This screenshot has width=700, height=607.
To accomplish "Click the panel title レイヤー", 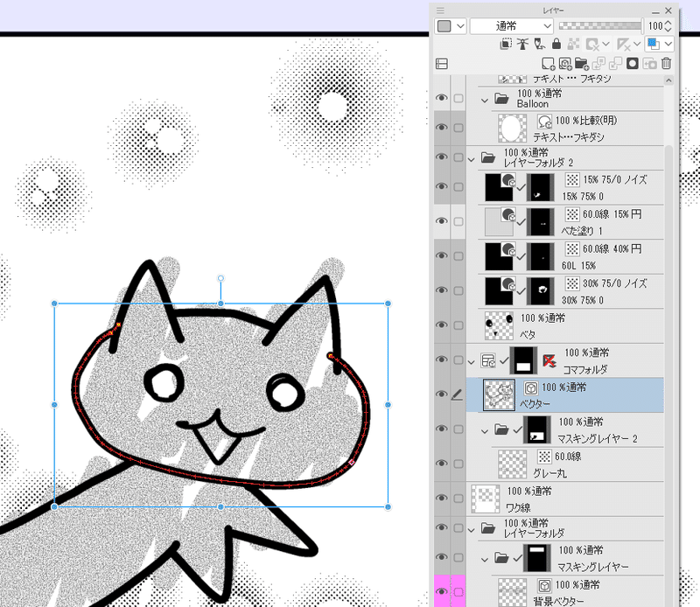I will click(553, 10).
